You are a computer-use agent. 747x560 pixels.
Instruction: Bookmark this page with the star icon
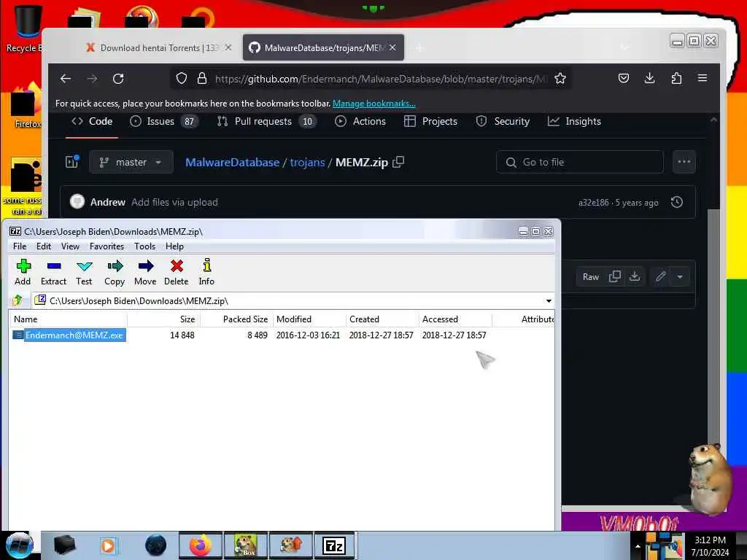point(560,79)
